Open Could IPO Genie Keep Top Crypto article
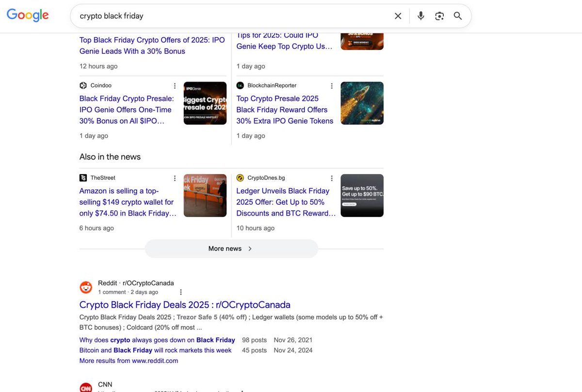This screenshot has width=582, height=392. click(x=285, y=41)
